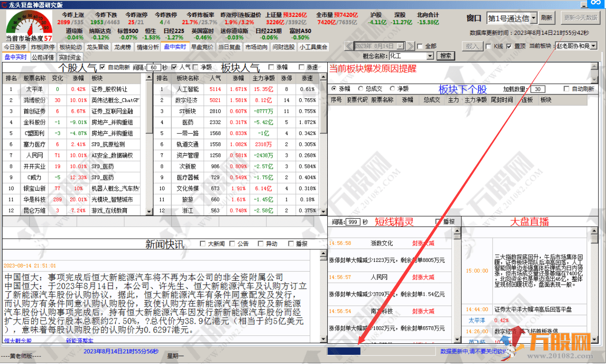
Task: Enable 净额 checkbox in 个股人气 header
Action: pos(196,67)
